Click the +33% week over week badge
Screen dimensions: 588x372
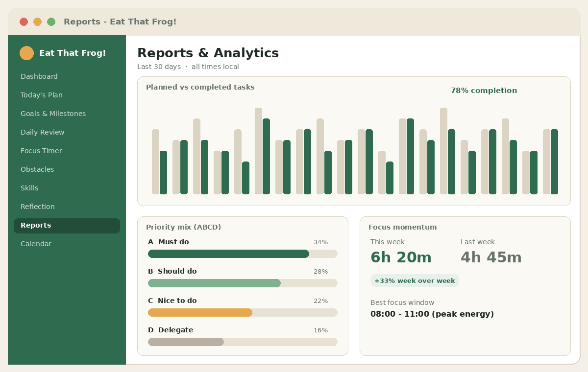click(x=415, y=280)
